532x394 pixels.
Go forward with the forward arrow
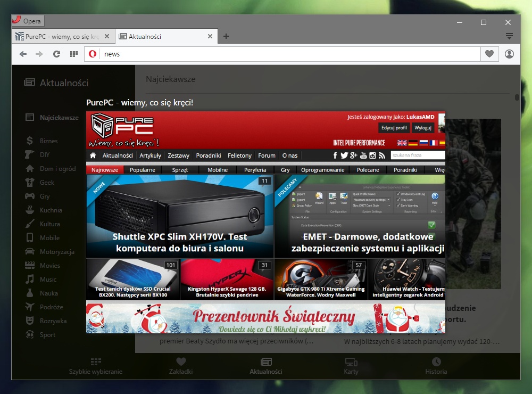(39, 54)
